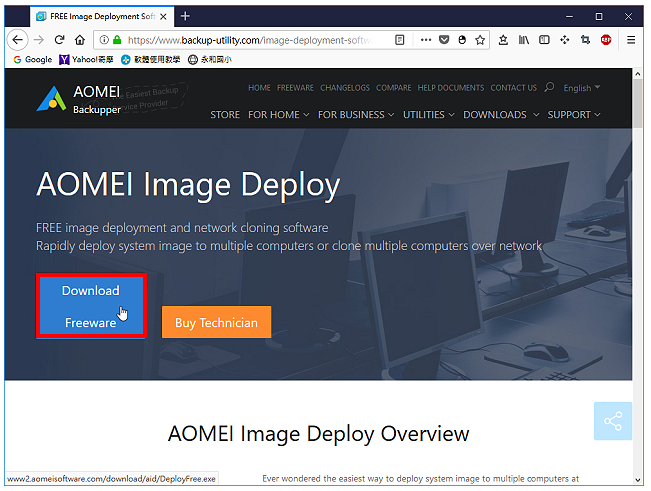Click the green padlock security icon
Screen dimensions: 651x491
pos(117,40)
